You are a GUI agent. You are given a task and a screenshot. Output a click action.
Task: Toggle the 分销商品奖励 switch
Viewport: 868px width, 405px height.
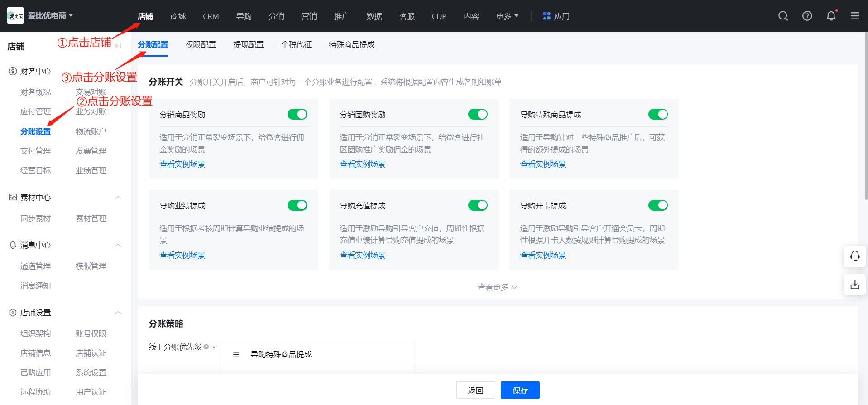tap(297, 114)
